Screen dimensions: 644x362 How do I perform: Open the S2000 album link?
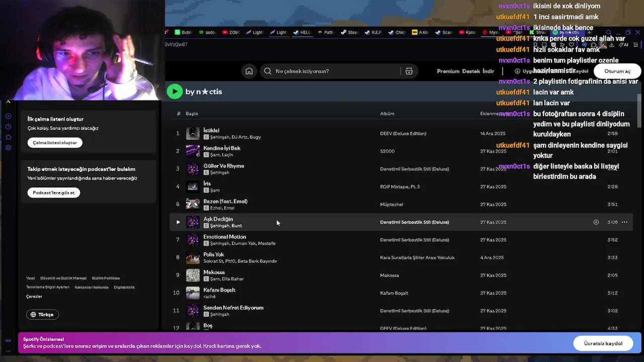tap(387, 151)
